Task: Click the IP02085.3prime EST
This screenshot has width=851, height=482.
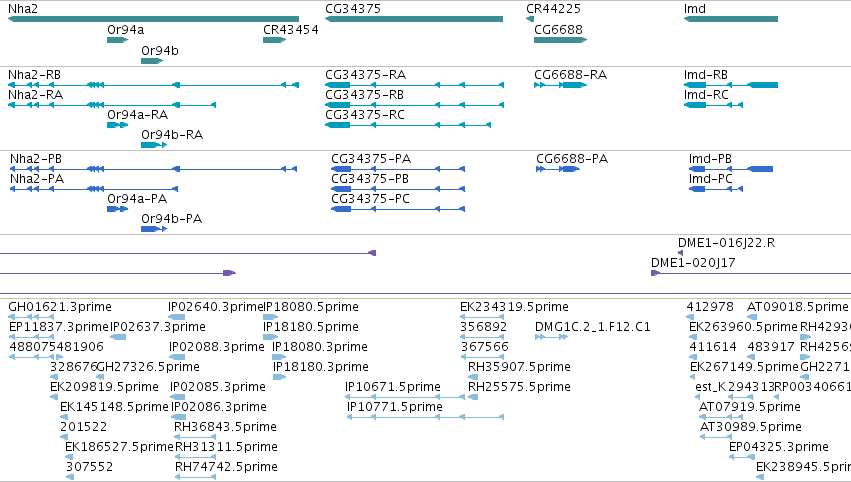Action: [178, 397]
